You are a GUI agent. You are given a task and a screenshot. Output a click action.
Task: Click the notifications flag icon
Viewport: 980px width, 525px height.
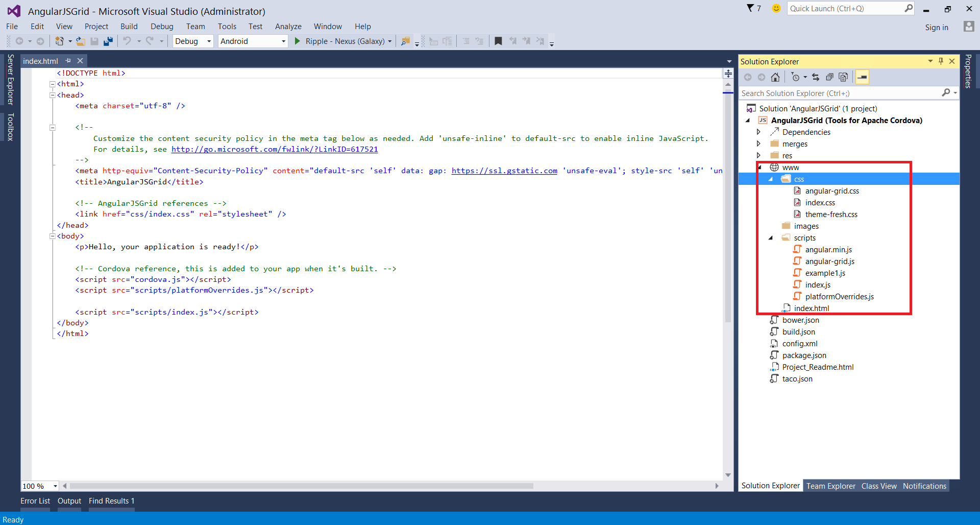tap(750, 8)
